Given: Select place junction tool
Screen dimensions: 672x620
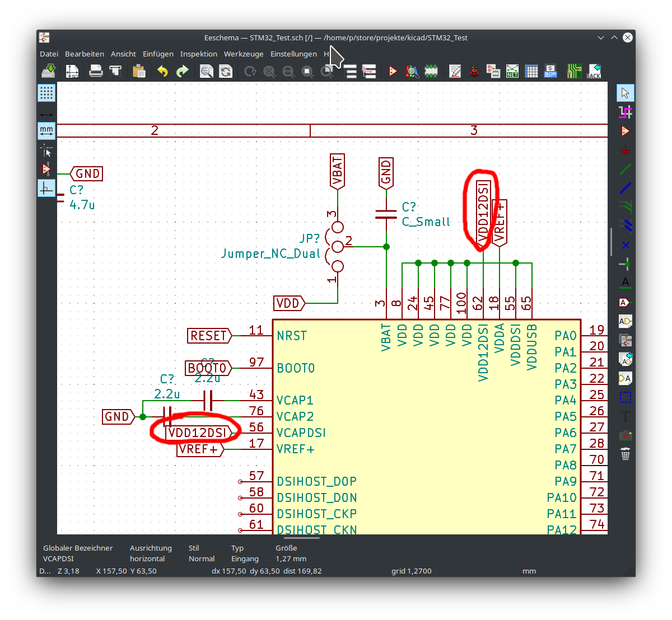Looking at the screenshot, I should click(x=626, y=264).
